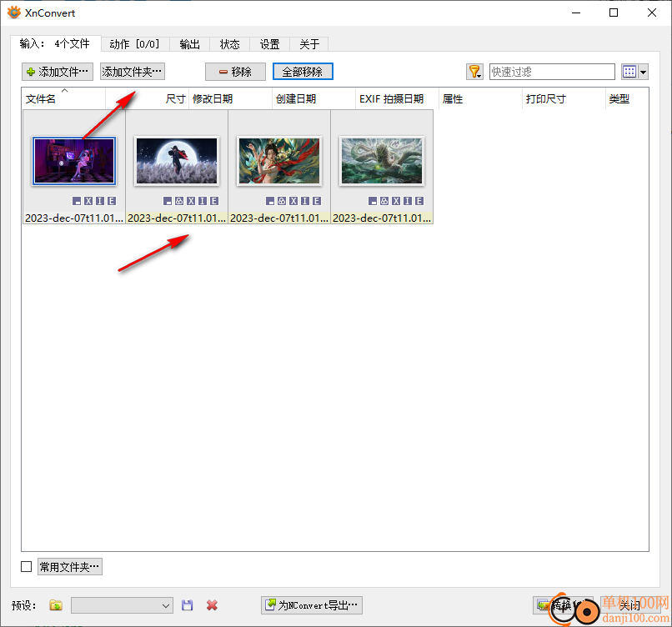The image size is (672, 627).
Task: Open the view mode grid icon
Action: click(x=629, y=72)
